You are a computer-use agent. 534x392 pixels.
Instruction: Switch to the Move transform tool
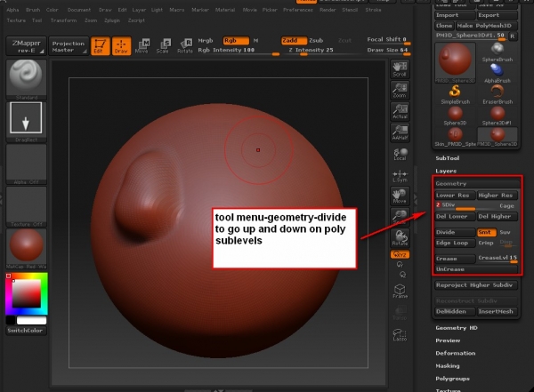tap(142, 46)
